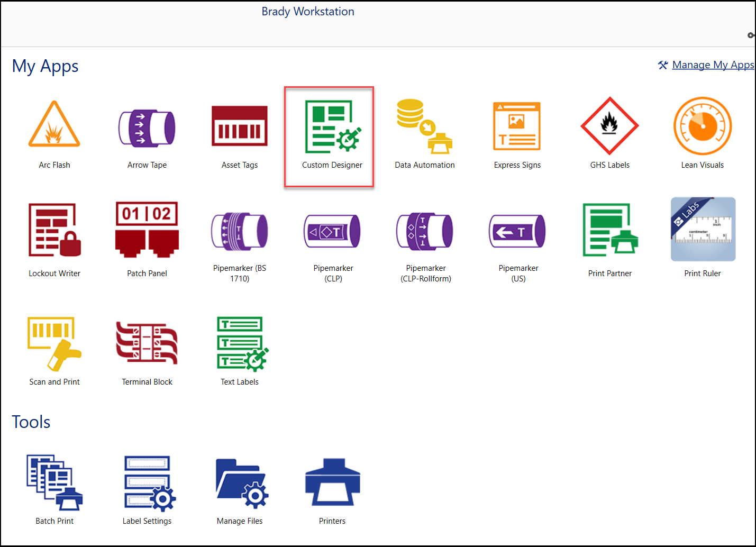Viewport: 756px width, 547px height.
Task: Open Pipemarker (BS 1710) app
Action: click(239, 231)
